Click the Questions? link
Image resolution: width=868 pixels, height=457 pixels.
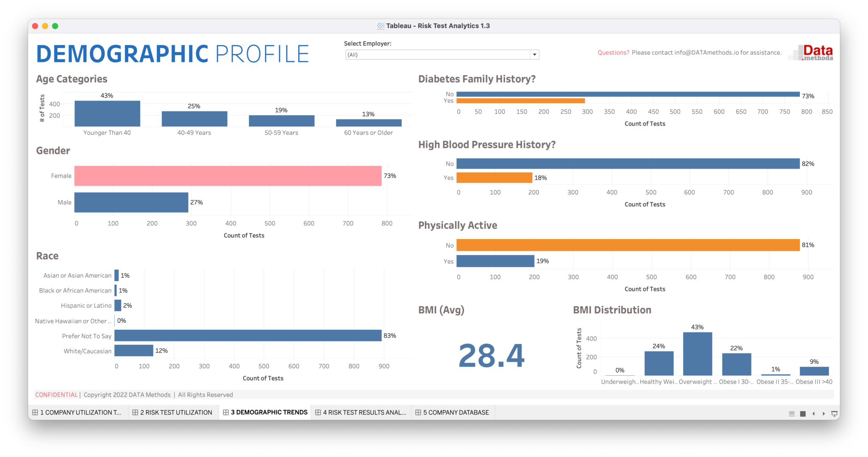[x=613, y=53]
